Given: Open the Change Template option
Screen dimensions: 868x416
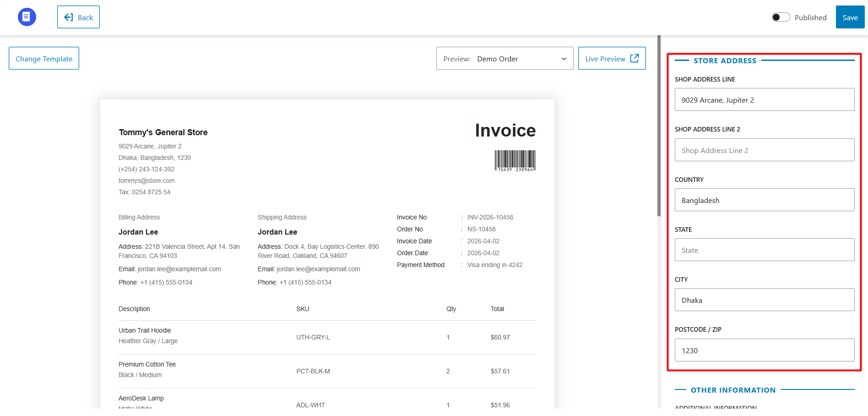Looking at the screenshot, I should pos(44,58).
